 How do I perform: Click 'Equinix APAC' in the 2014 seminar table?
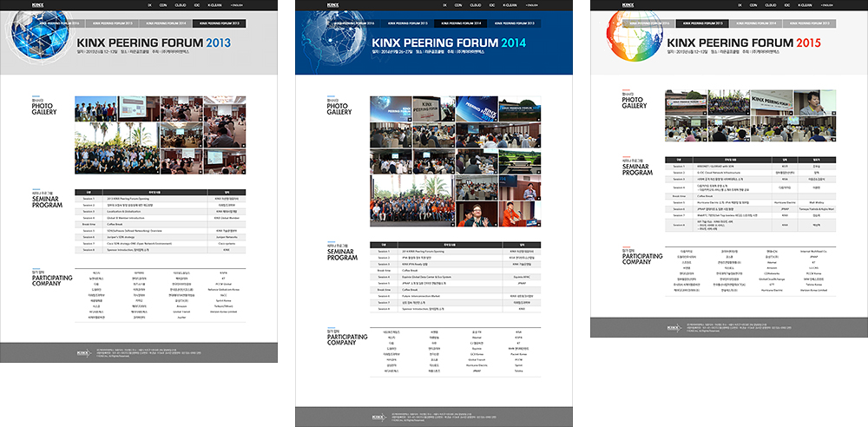521,277
